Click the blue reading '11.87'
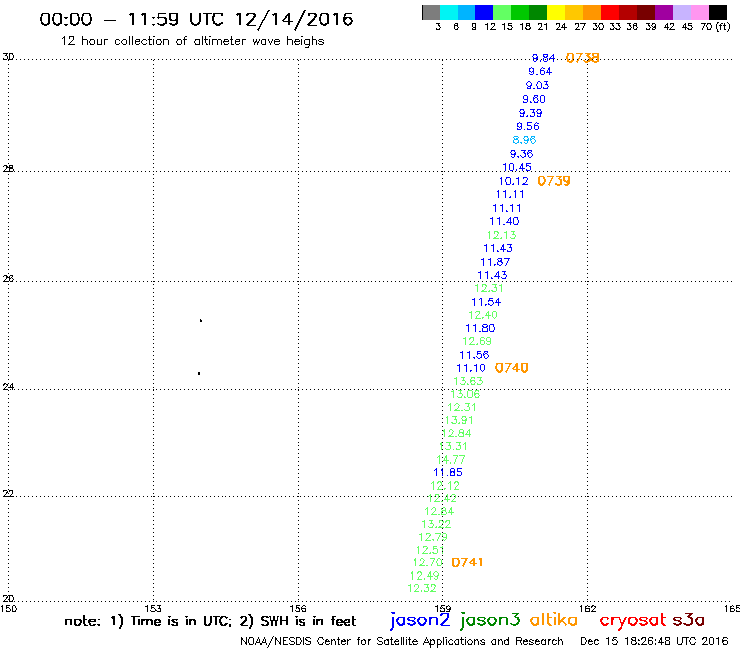Screen dimensions: 740x650 pos(496,262)
